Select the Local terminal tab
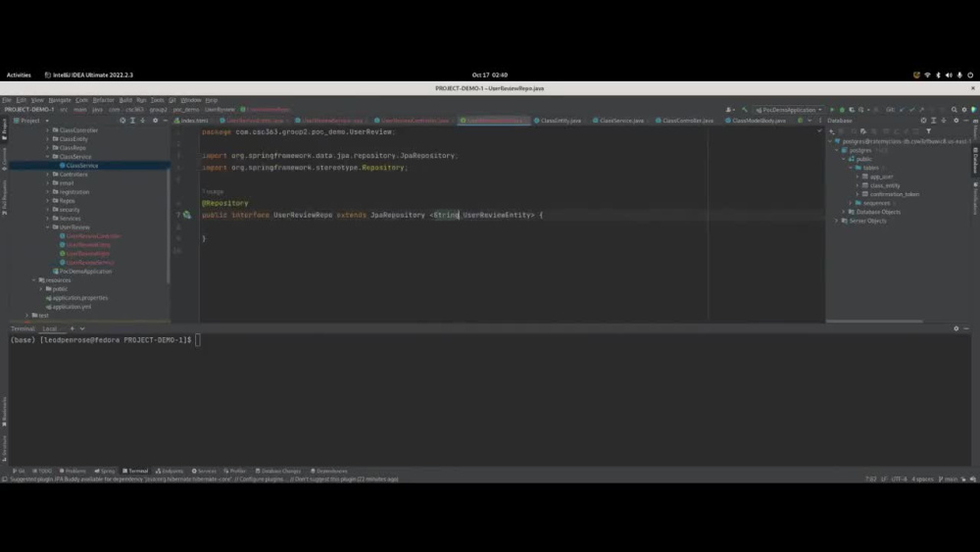Viewport: 980px width, 552px height. (50, 328)
